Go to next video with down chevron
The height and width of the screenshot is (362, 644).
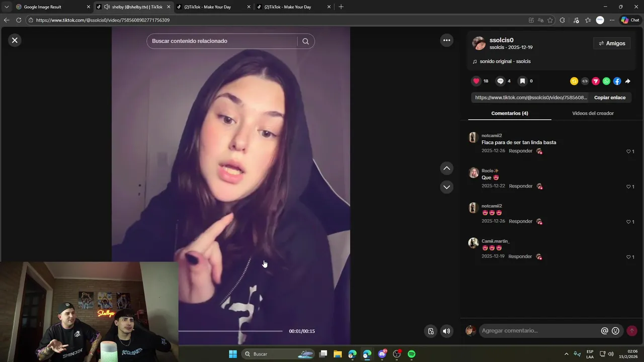(447, 187)
